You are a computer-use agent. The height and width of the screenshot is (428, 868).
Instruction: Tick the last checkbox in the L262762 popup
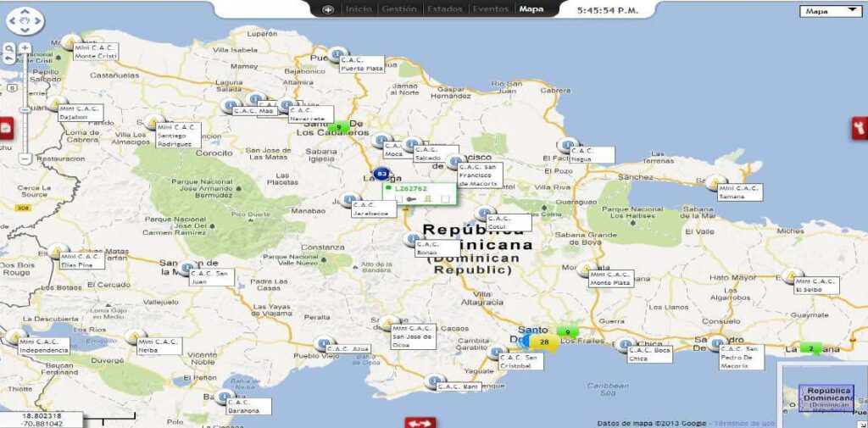tap(445, 198)
